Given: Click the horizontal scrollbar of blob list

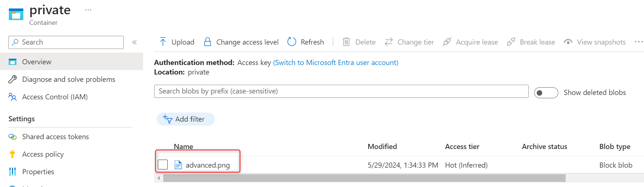Looking at the screenshot, I should pos(364,178).
